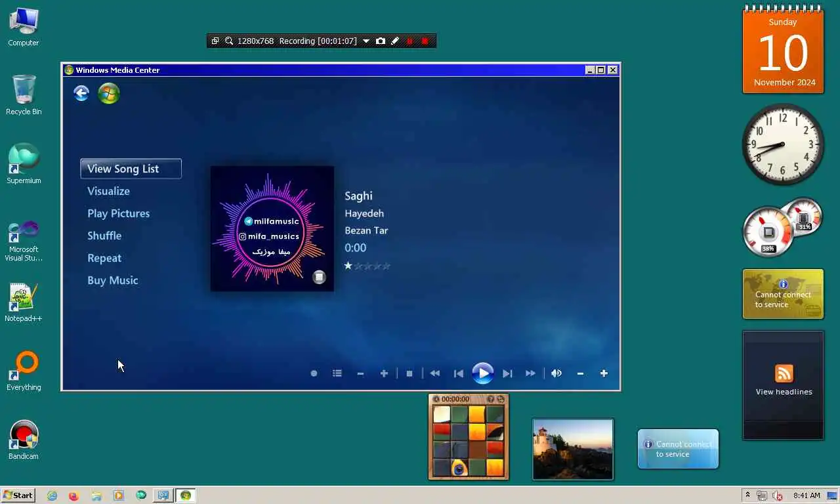Image resolution: width=840 pixels, height=504 pixels.
Task: Rate the song one star
Action: tap(348, 266)
